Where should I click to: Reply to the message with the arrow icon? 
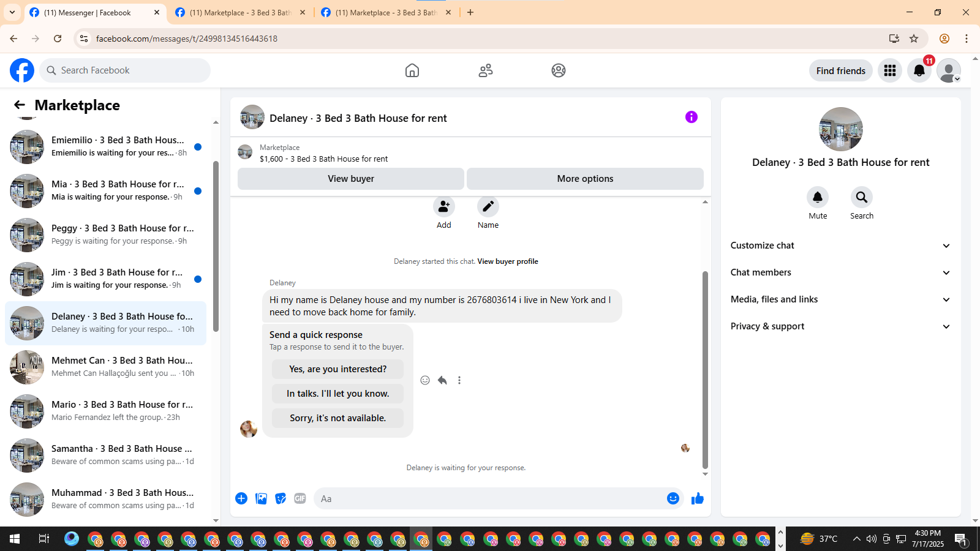pos(442,380)
